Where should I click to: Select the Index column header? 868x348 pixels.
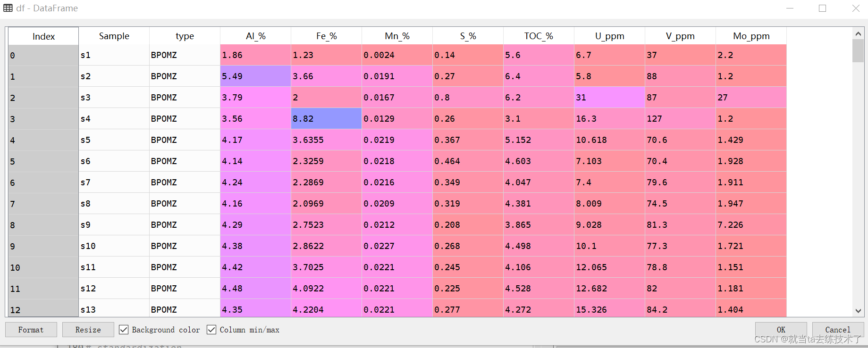coord(43,36)
